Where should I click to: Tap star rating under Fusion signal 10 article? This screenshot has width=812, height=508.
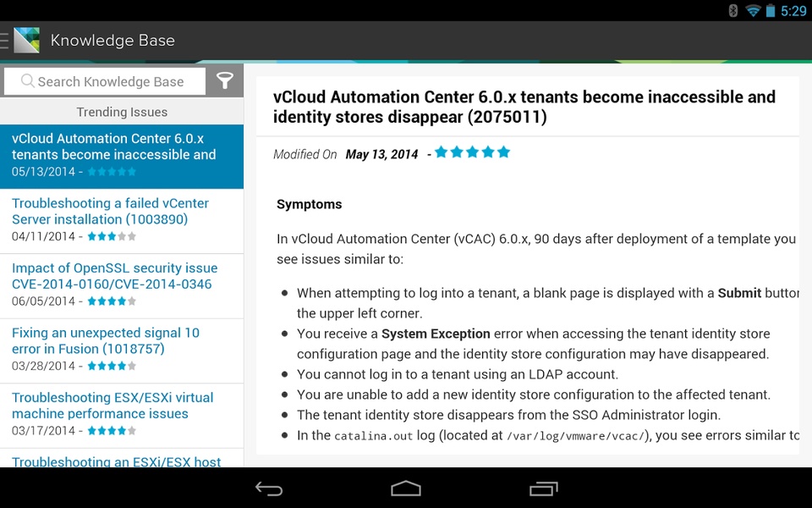[x=112, y=366]
